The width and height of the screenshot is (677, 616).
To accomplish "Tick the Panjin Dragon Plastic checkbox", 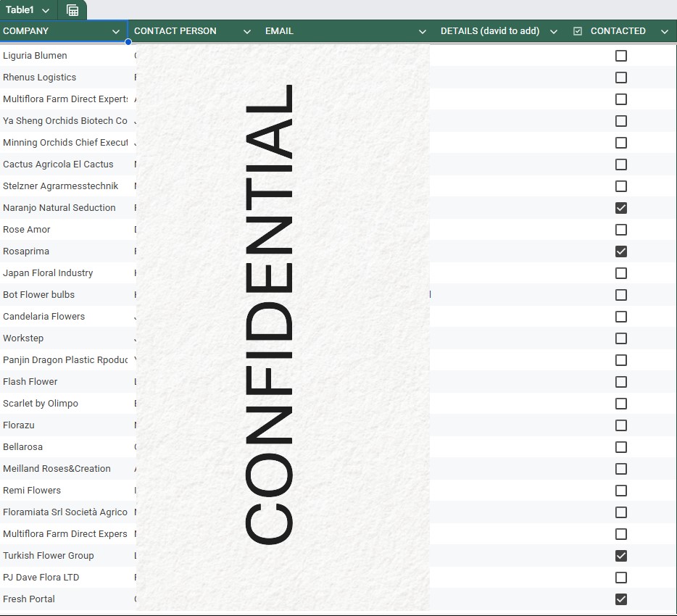I will [x=621, y=360].
